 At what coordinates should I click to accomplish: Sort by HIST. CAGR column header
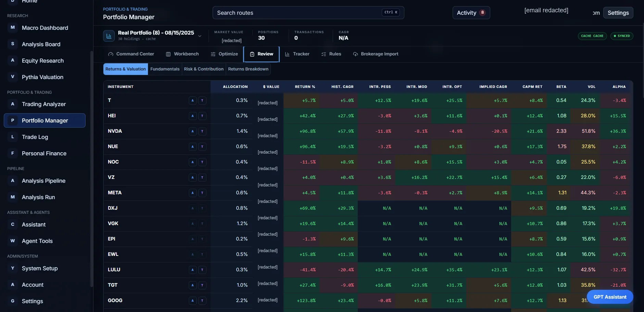(342, 87)
